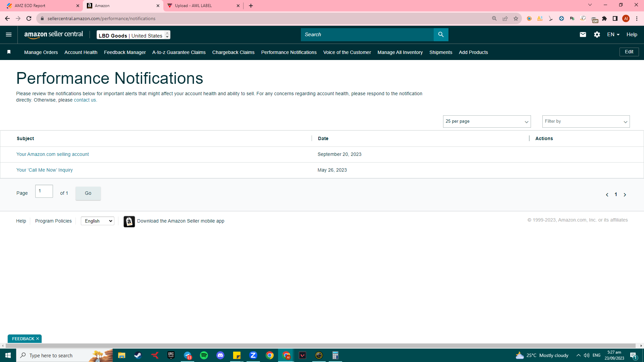The height and width of the screenshot is (362, 644).
Task: Expand the LBD Goods marketplace selector
Action: (133, 35)
